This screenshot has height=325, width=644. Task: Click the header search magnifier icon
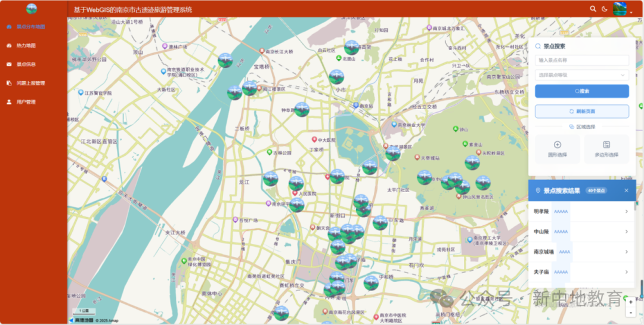point(593,8)
